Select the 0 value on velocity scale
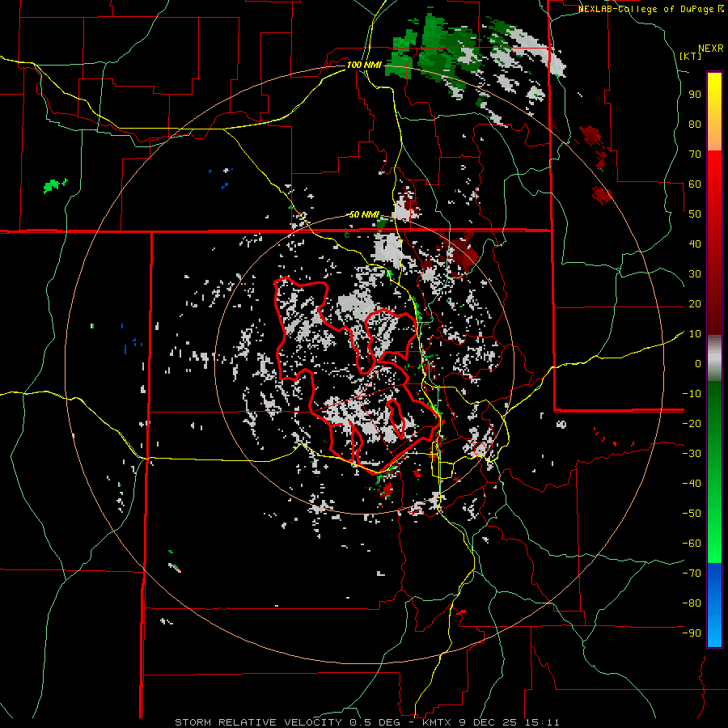728x728 pixels. [698, 364]
